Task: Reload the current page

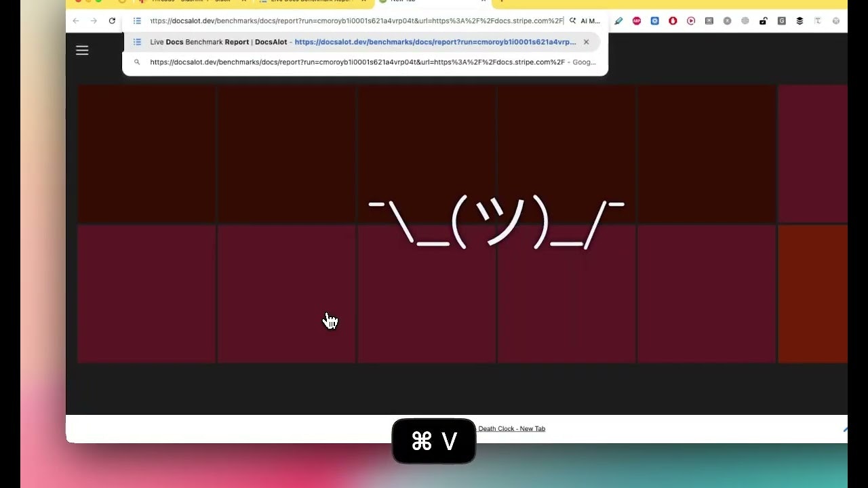Action: coord(112,21)
